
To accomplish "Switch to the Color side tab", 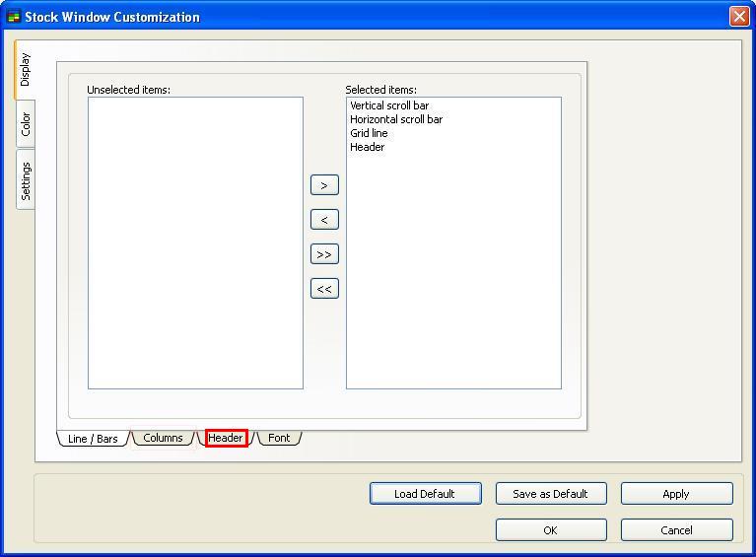I will pos(26,124).
